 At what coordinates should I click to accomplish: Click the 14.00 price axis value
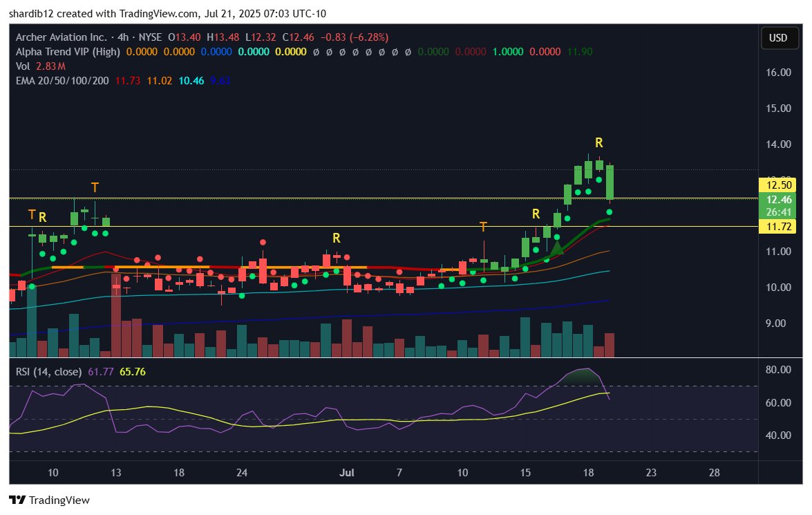[x=778, y=144]
